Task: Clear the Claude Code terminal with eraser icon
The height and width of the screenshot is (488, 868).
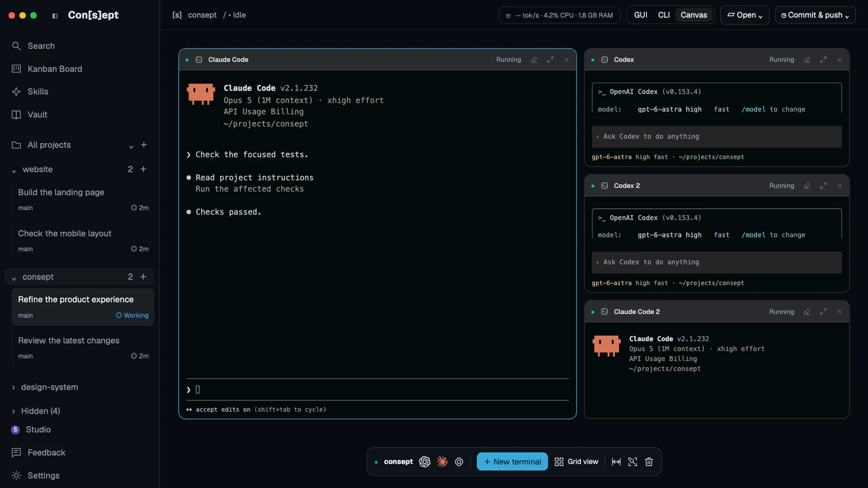Action: (534, 60)
